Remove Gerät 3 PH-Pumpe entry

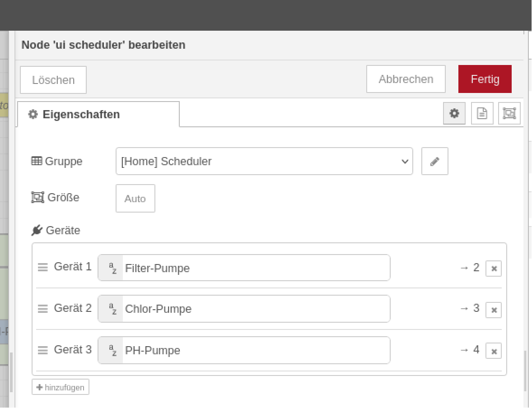click(x=494, y=351)
